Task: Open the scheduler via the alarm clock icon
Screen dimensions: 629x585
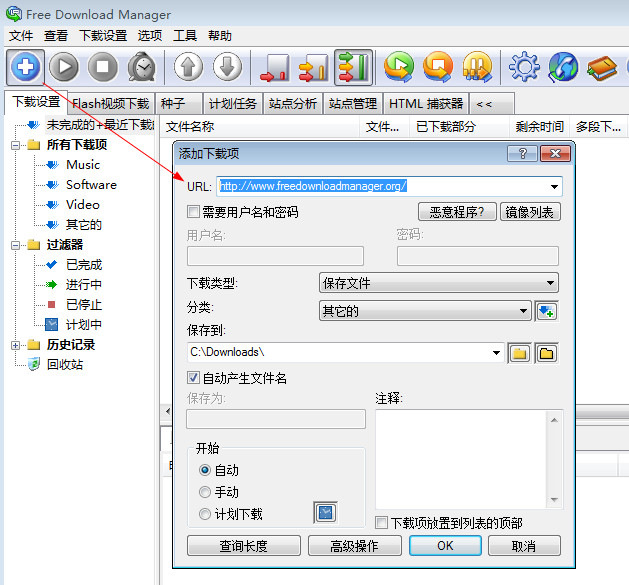Action: (x=142, y=67)
